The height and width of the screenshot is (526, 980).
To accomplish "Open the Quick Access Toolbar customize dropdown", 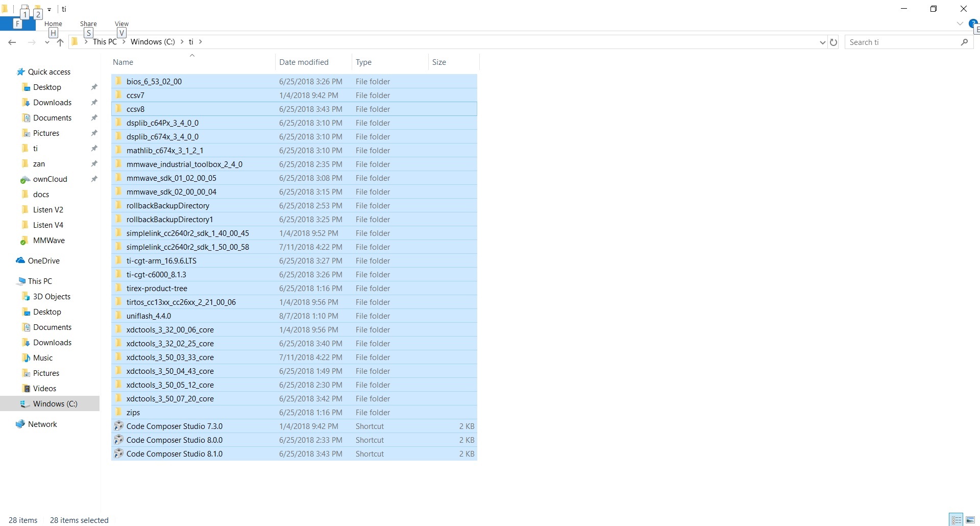I will 49,9.
